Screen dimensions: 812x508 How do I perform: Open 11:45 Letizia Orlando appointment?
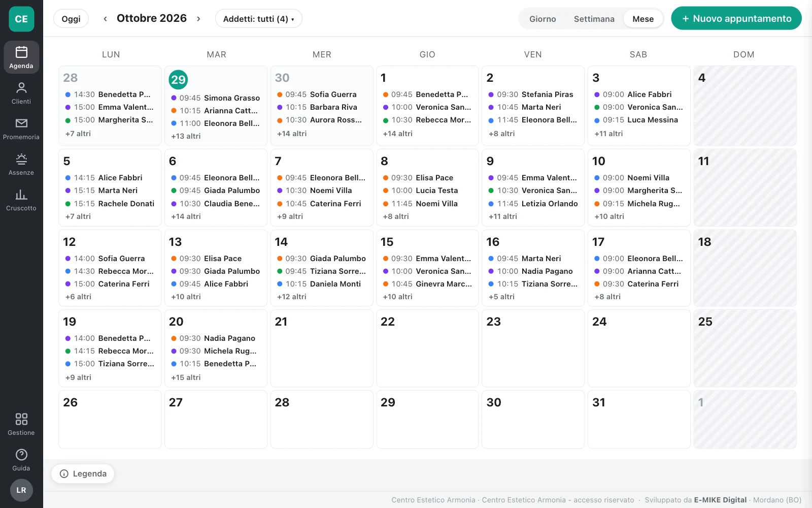(533, 204)
